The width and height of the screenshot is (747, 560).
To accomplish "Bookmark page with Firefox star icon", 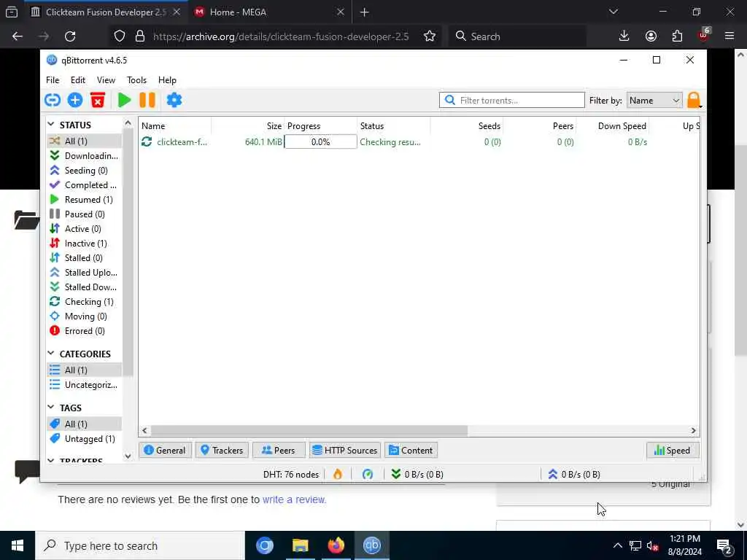I will (430, 36).
